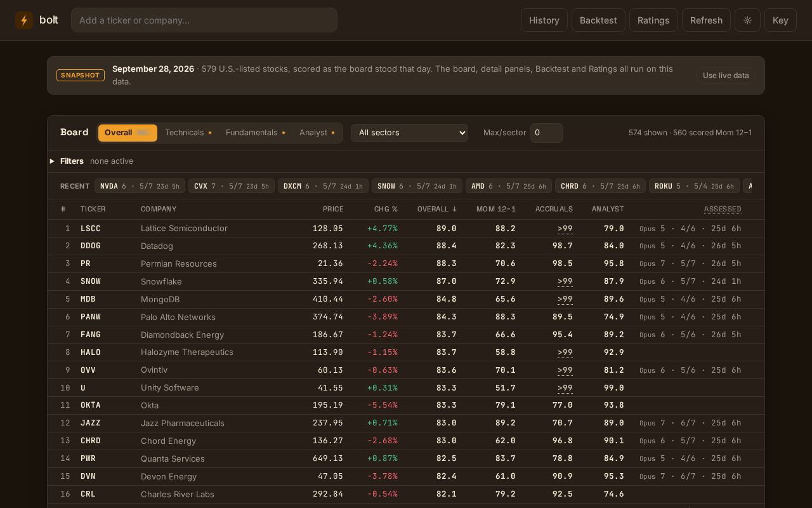The height and width of the screenshot is (508, 812).
Task: Click the FANG ticker
Action: click(x=91, y=335)
